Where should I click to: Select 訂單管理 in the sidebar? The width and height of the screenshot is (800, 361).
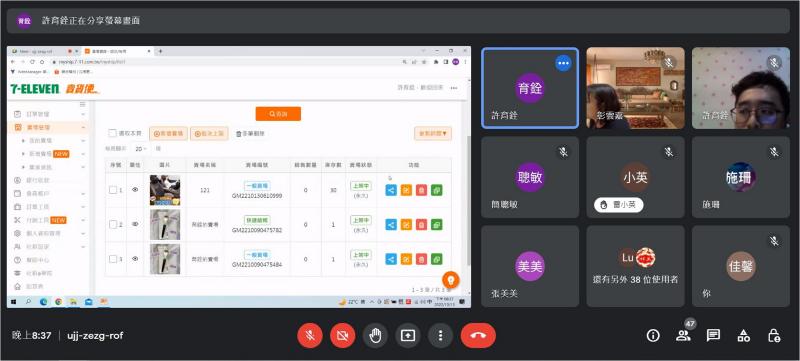38,114
